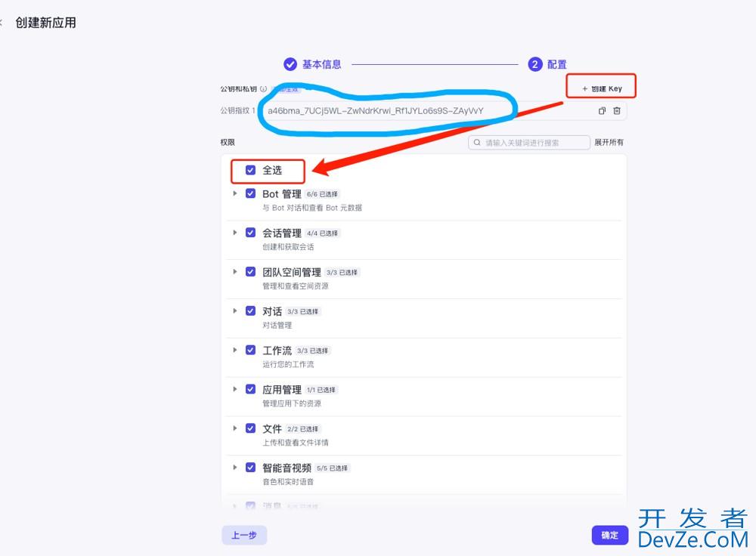
Task: Expand the 工作流 permission group
Action: click(x=235, y=350)
